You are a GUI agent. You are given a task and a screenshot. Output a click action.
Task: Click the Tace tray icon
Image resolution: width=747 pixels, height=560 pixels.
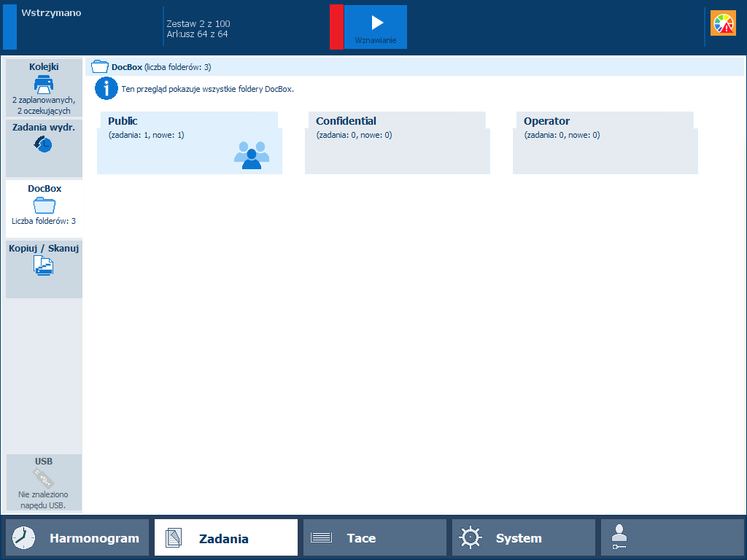[x=322, y=537]
